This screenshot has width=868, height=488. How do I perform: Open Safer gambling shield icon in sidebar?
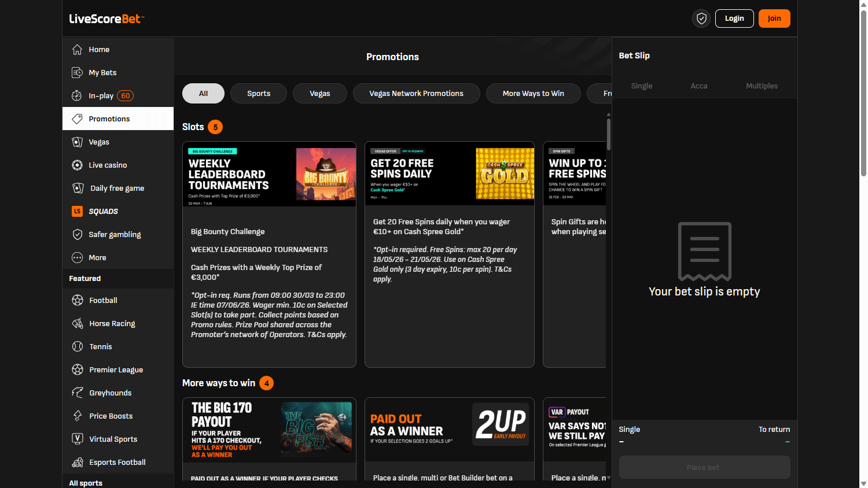click(x=77, y=234)
